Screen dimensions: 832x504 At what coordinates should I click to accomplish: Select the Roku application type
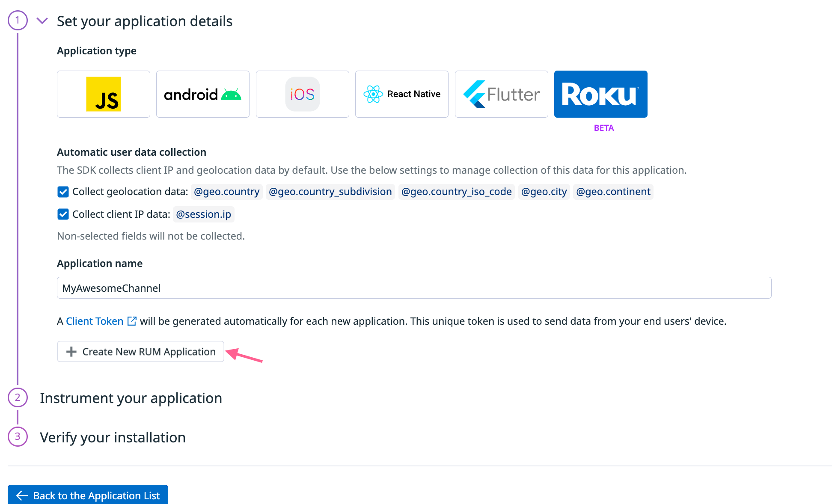[x=600, y=94]
